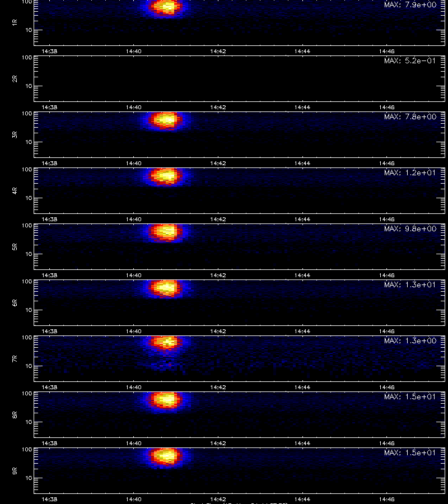Viewport: 448px width, 504px height.
Task: Select the 'MAX: 9.8e+00' readout
Action: [x=410, y=228]
